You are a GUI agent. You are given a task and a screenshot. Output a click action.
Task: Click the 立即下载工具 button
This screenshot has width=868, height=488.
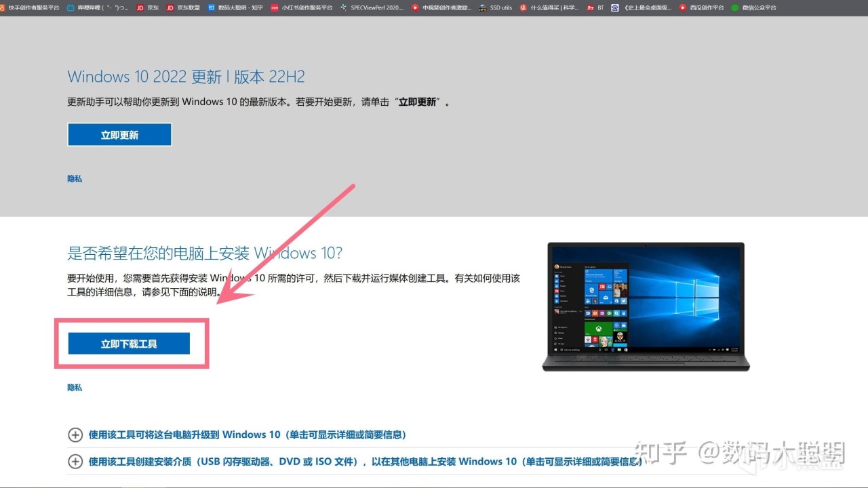pyautogui.click(x=129, y=344)
